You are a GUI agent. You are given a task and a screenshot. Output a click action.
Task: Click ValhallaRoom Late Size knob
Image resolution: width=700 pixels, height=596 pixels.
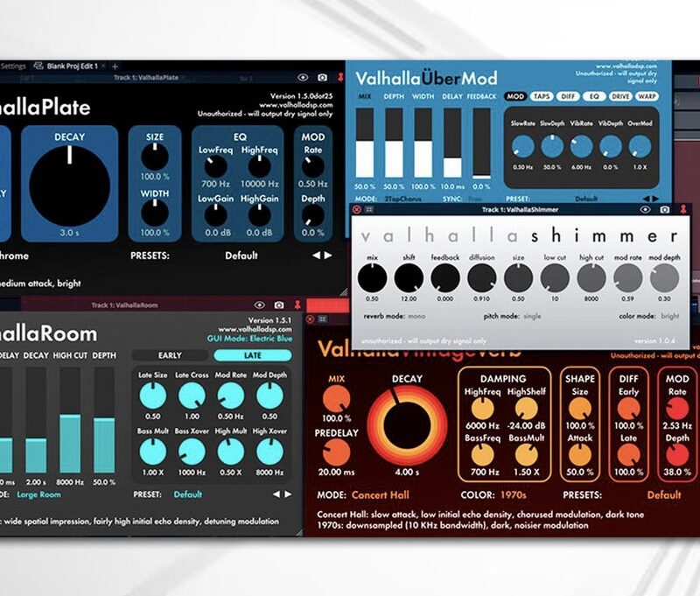coord(152,396)
